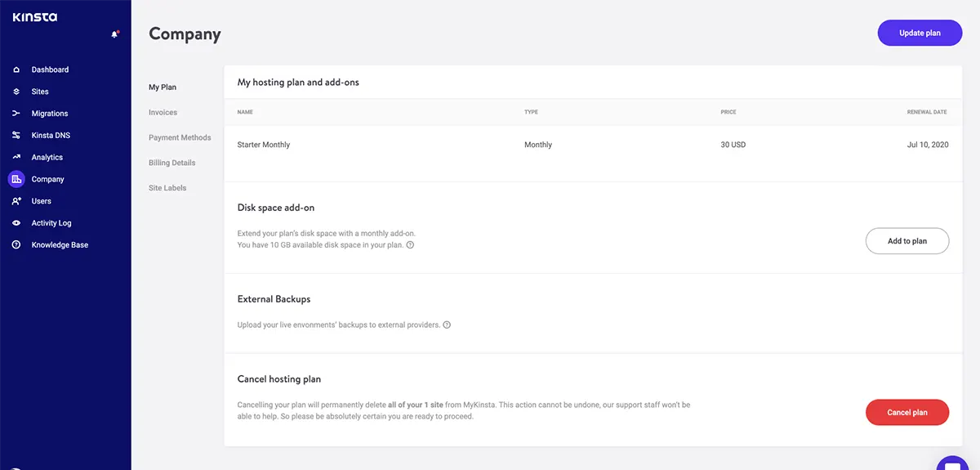Image resolution: width=980 pixels, height=470 pixels.
Task: Click the Activity Log eye icon
Action: 16,223
